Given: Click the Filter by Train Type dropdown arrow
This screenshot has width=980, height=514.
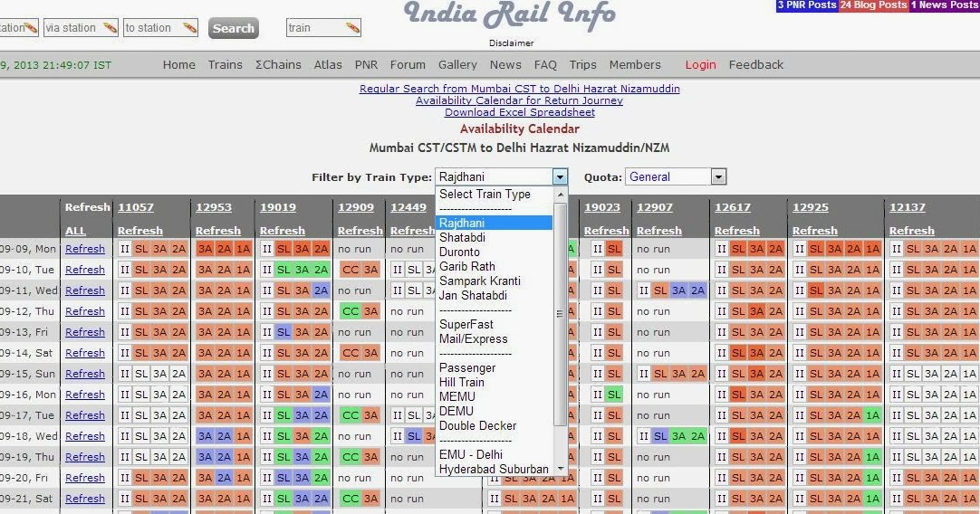Looking at the screenshot, I should [560, 176].
